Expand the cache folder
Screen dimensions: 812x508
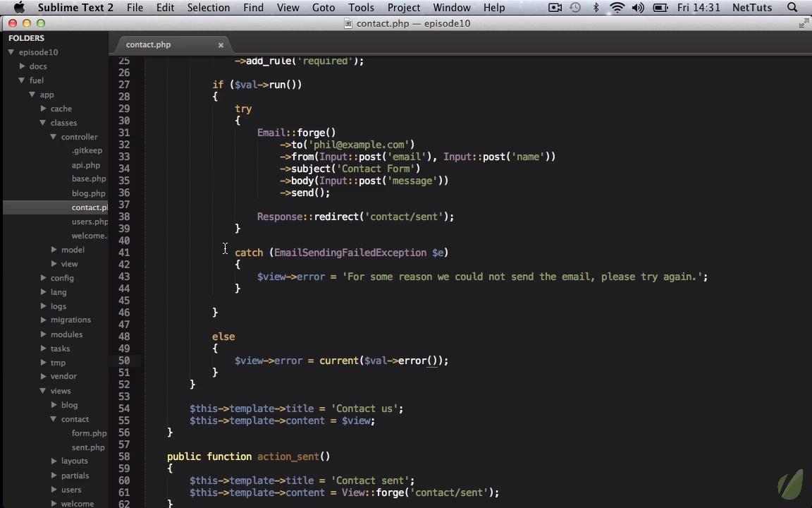pyautogui.click(x=44, y=109)
